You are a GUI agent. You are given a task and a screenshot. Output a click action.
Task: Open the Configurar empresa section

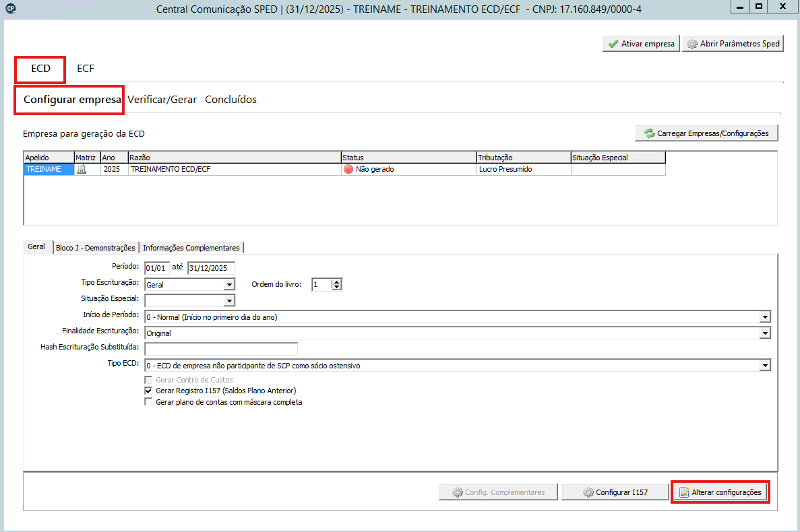pos(72,100)
